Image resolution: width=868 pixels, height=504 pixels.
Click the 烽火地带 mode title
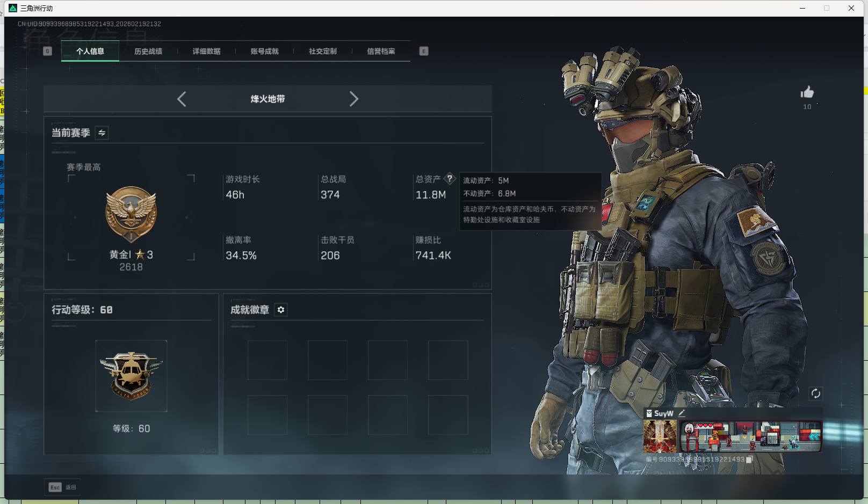267,99
